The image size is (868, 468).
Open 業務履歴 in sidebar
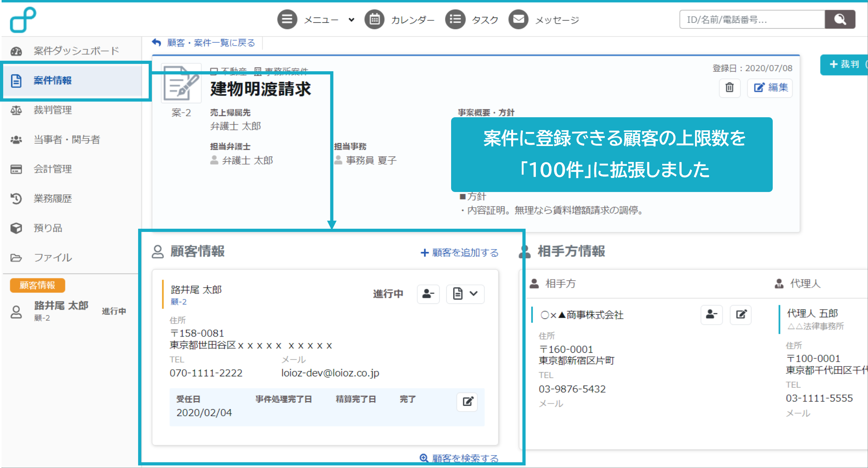pyautogui.click(x=71, y=199)
